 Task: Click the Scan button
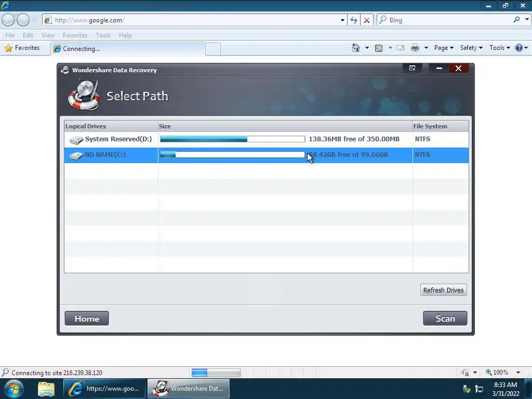point(445,318)
